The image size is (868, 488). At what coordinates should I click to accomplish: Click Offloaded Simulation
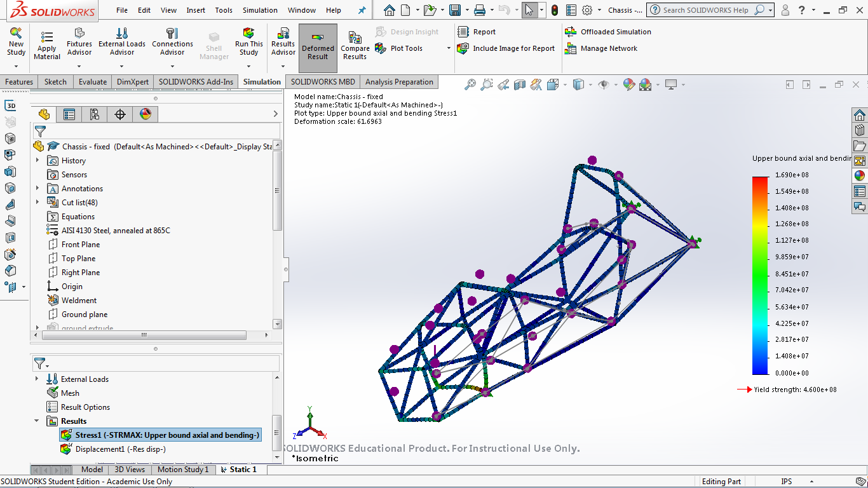[x=608, y=32]
